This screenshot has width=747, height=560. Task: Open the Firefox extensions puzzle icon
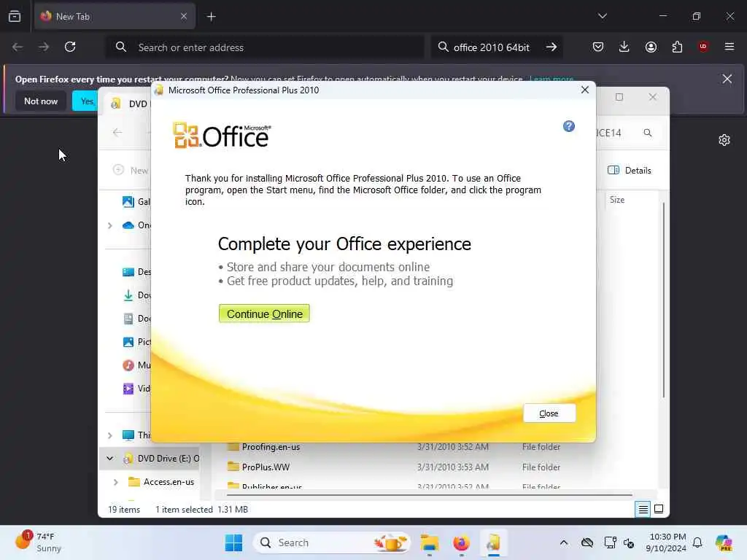(x=677, y=47)
